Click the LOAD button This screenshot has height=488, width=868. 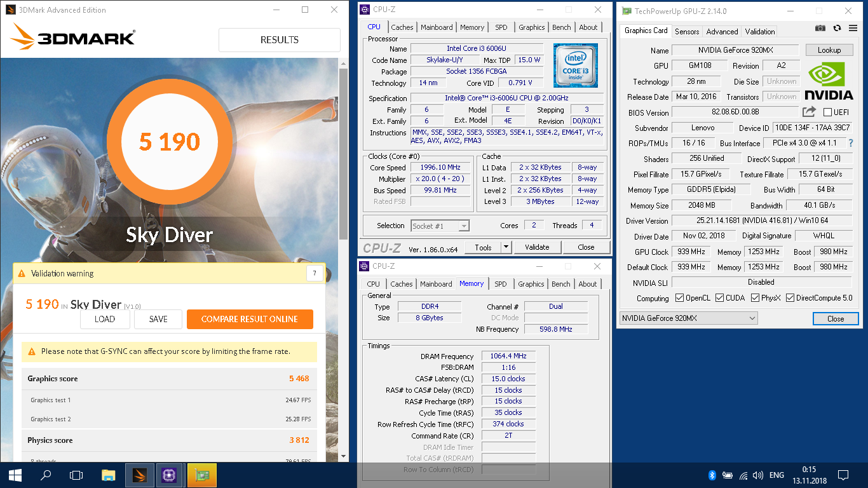coord(105,319)
